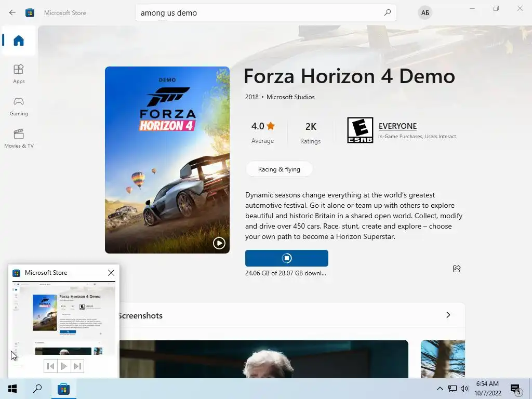This screenshot has width=532, height=399.
Task: Open the network status tray icon
Action: click(453, 389)
